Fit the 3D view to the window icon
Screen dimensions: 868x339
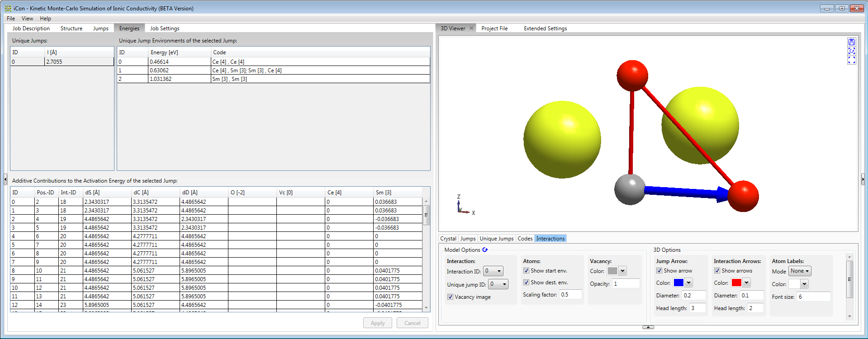[x=851, y=60]
